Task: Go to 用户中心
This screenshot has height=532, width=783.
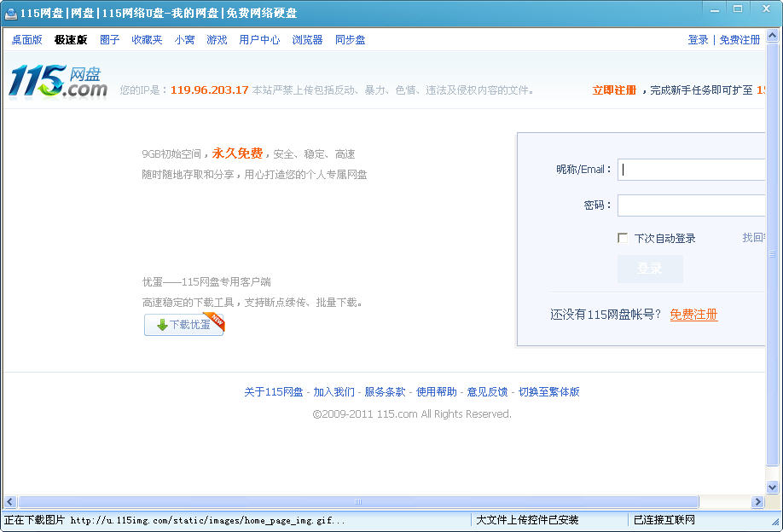Action: click(x=259, y=40)
